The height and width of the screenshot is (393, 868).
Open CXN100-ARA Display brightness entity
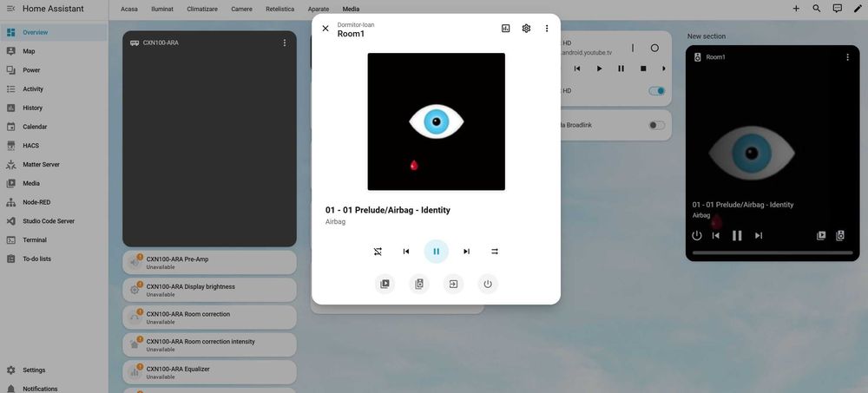click(209, 290)
